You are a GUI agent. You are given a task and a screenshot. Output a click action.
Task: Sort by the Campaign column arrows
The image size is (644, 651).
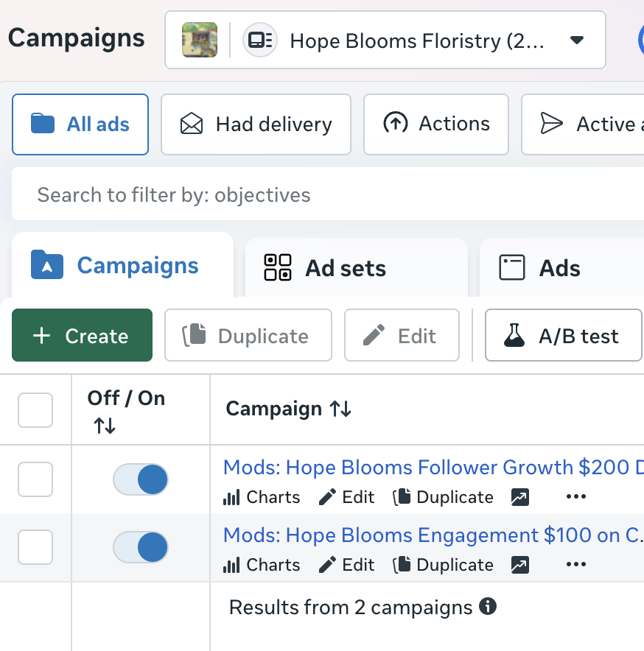pos(340,409)
